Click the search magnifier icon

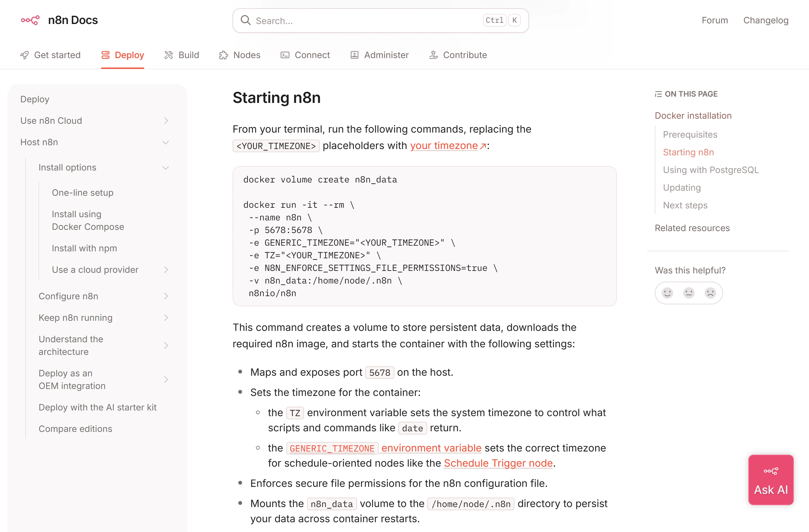(x=246, y=21)
